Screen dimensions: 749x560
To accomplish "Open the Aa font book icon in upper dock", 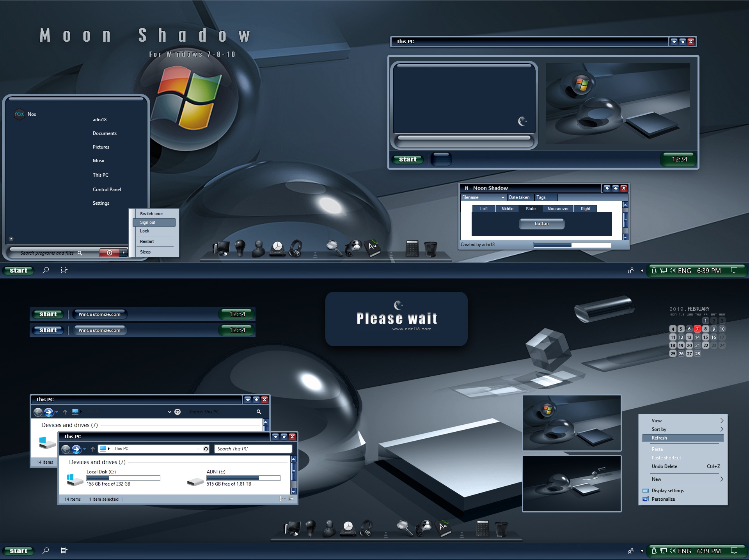I will tap(373, 248).
